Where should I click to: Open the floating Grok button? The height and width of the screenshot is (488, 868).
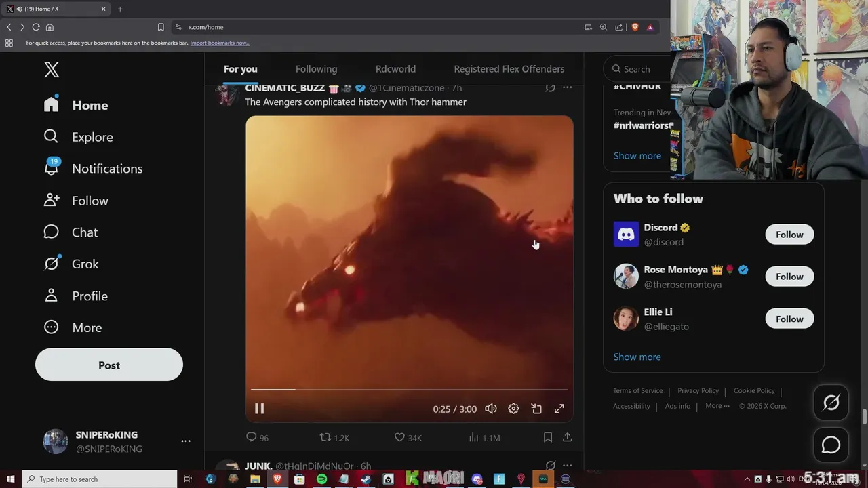pyautogui.click(x=831, y=403)
